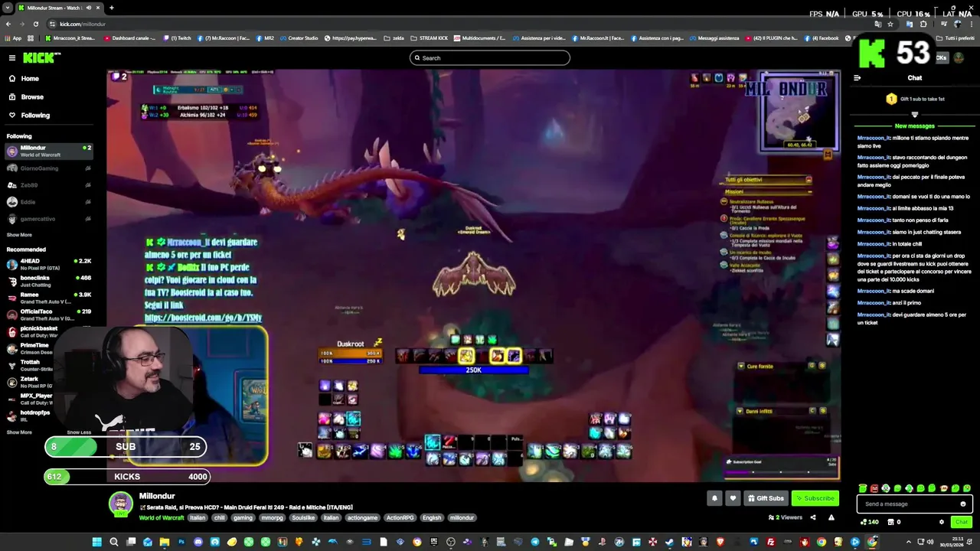This screenshot has height=551, width=980.
Task: Follow channel with heart button
Action: [733, 498]
